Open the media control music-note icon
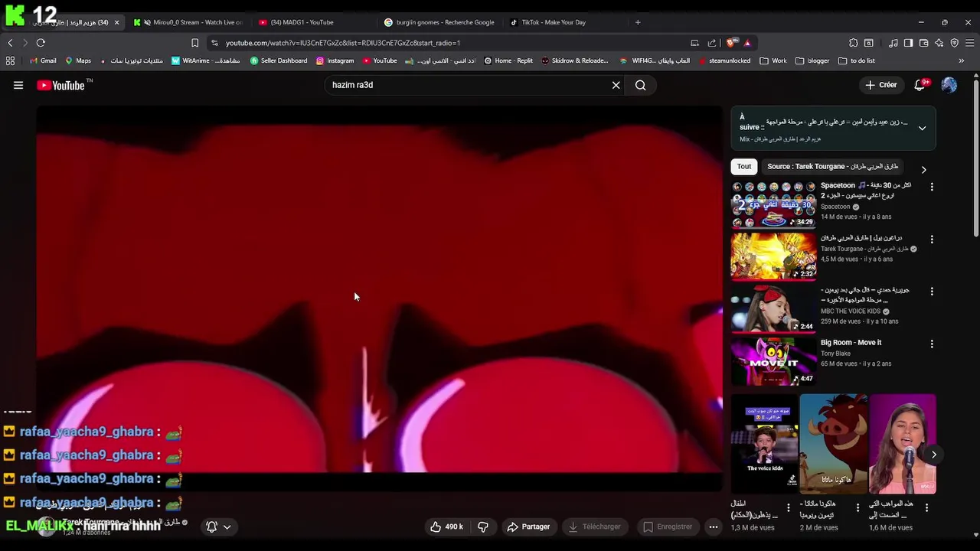Viewport: 980px width, 551px height. (x=893, y=43)
